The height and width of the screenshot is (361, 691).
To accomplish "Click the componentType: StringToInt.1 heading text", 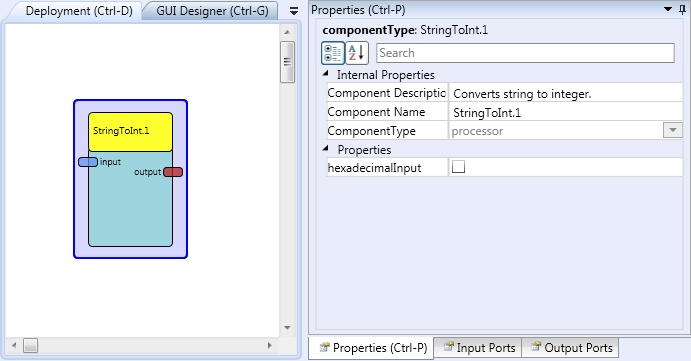I will coord(405,30).
